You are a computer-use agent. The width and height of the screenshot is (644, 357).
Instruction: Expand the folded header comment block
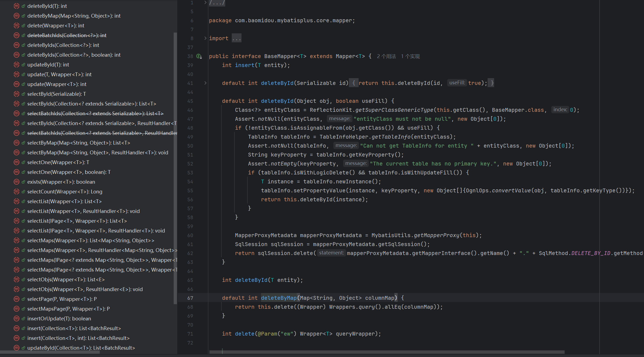click(205, 3)
